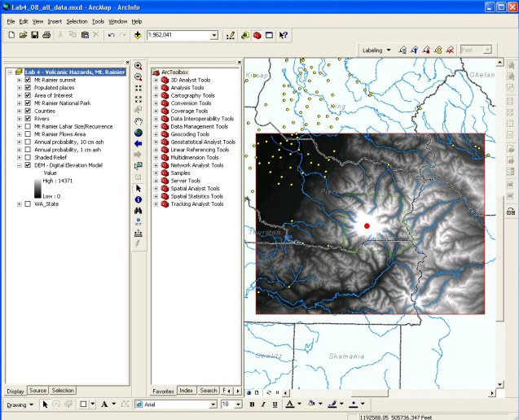Click the map vertical scrollbar down arrow
519x420 pixels.
[499, 384]
